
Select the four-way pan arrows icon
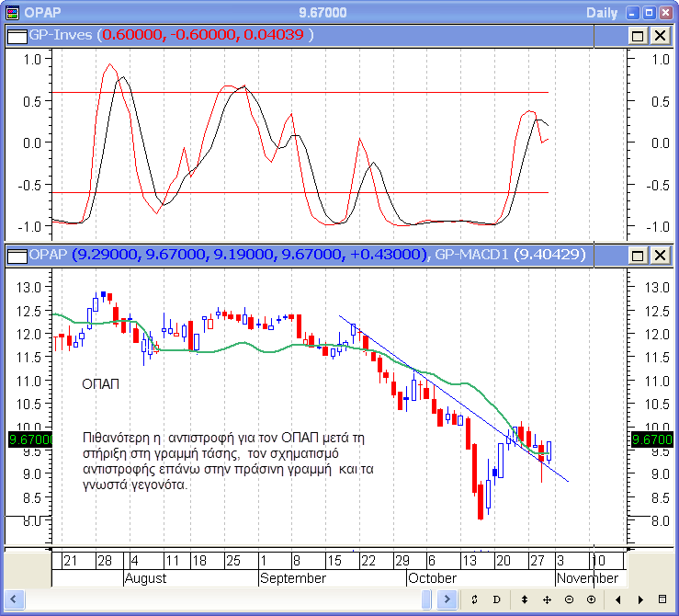[x=547, y=599]
